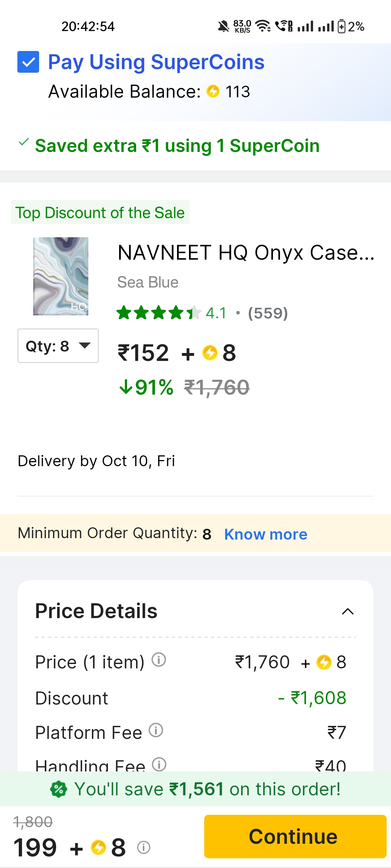This screenshot has width=391, height=868.
Task: Tap the Know more link
Action: pos(266,534)
